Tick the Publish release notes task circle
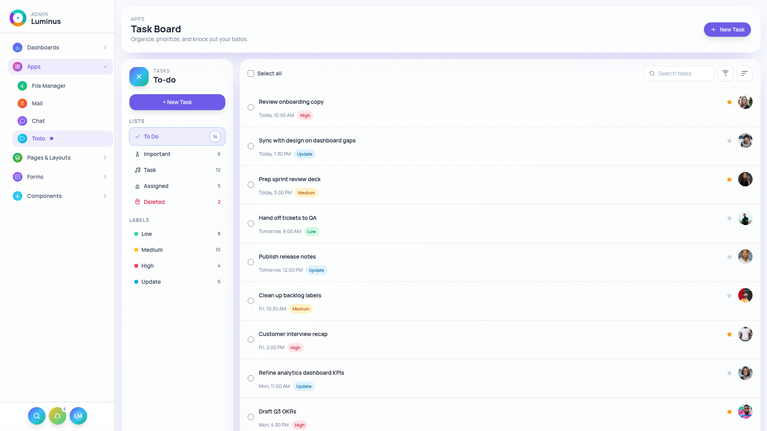This screenshot has width=767, height=431. [251, 262]
